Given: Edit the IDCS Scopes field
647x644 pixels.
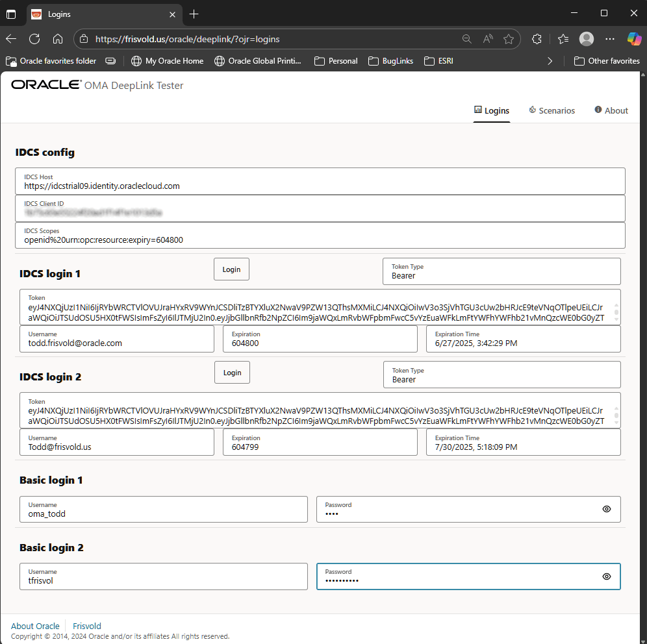Looking at the screenshot, I should click(320, 236).
